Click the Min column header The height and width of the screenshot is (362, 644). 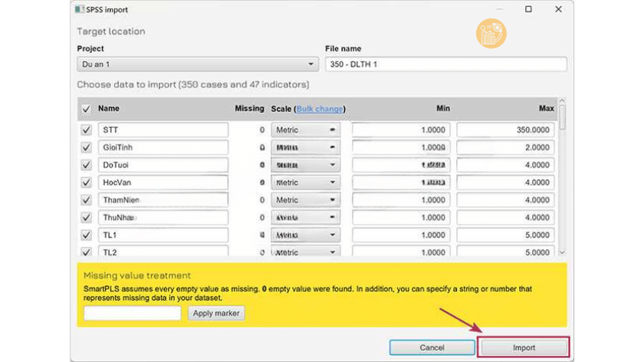[443, 108]
